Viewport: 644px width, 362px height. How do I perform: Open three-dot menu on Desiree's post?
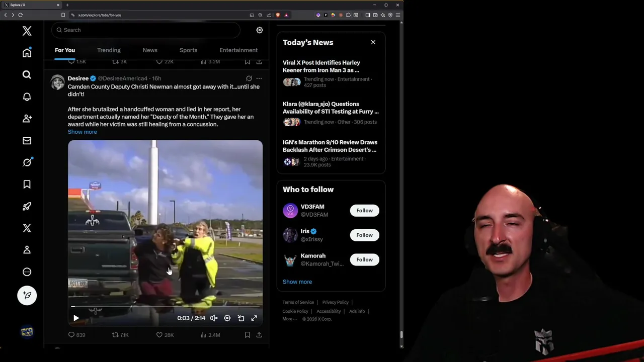tap(259, 78)
